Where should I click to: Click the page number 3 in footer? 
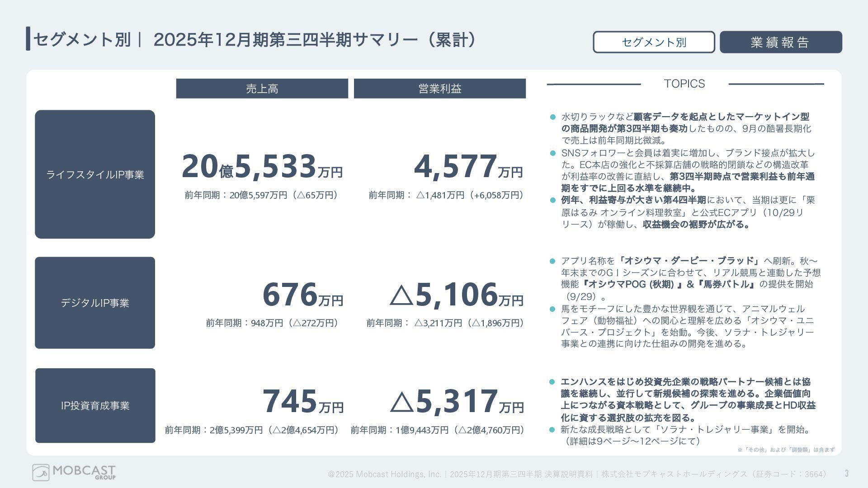coord(846,474)
